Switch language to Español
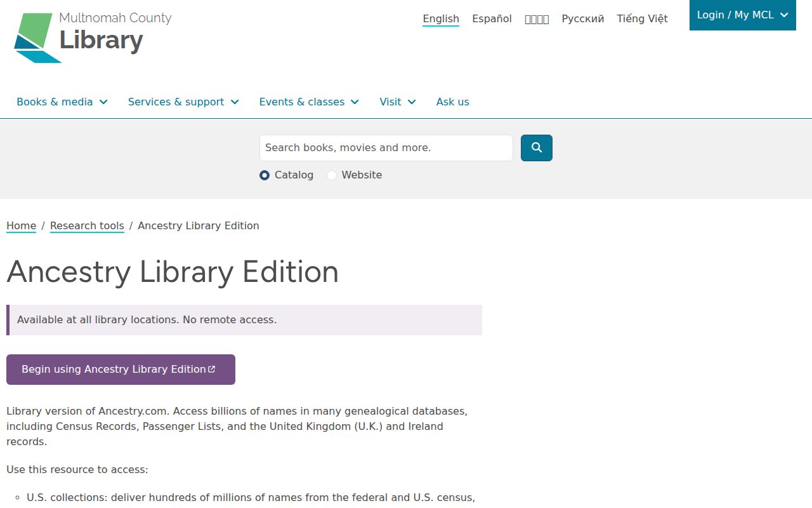Image resolution: width=812 pixels, height=508 pixels. point(492,19)
